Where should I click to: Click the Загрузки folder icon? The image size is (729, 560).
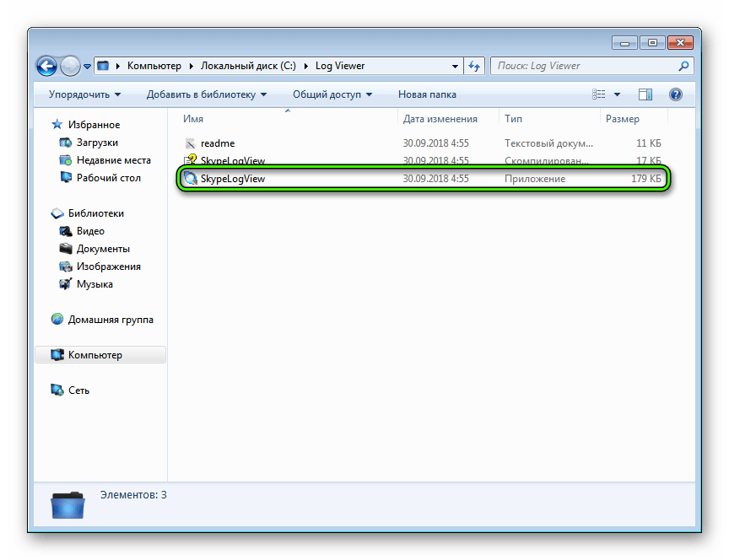66,143
